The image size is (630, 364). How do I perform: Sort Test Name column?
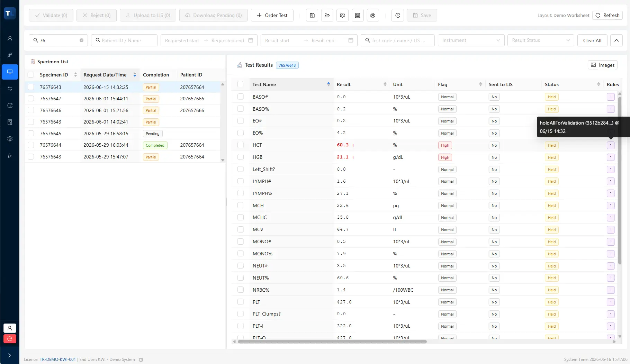click(328, 84)
